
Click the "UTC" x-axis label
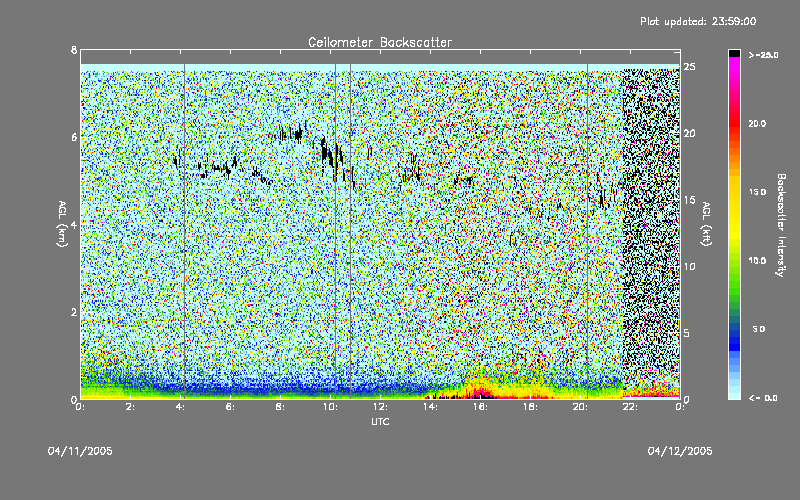[380, 421]
